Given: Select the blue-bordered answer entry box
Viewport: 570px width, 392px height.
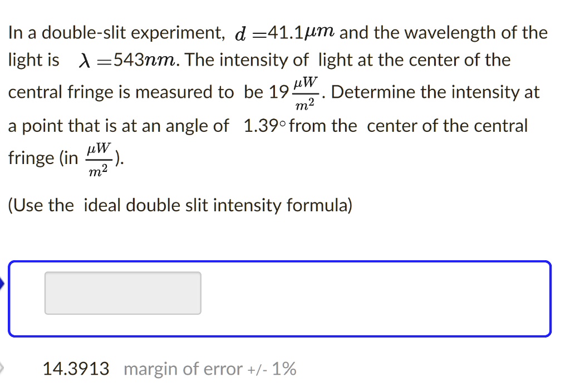Looking at the screenshot, I should [x=280, y=299].
